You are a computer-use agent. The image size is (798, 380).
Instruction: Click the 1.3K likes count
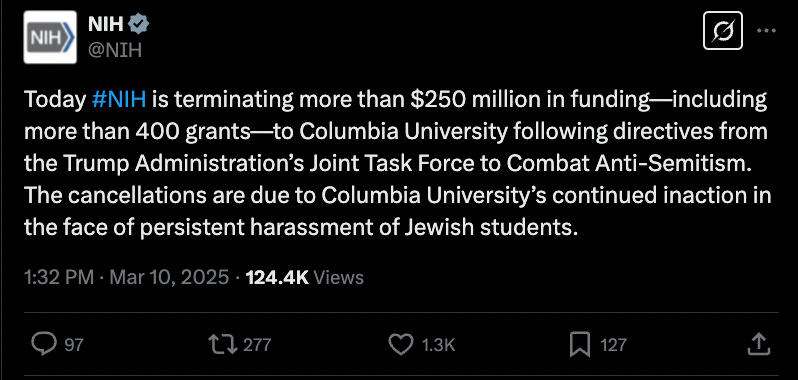438,345
